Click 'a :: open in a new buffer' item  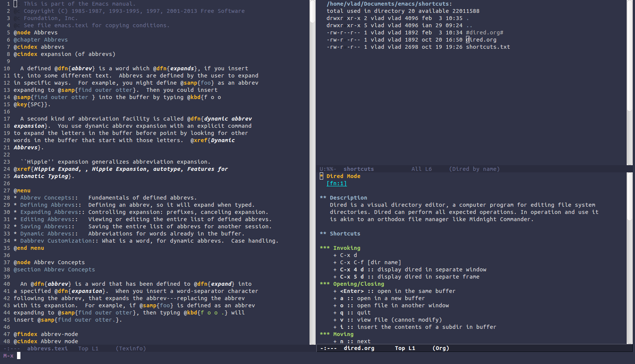tap(379, 298)
